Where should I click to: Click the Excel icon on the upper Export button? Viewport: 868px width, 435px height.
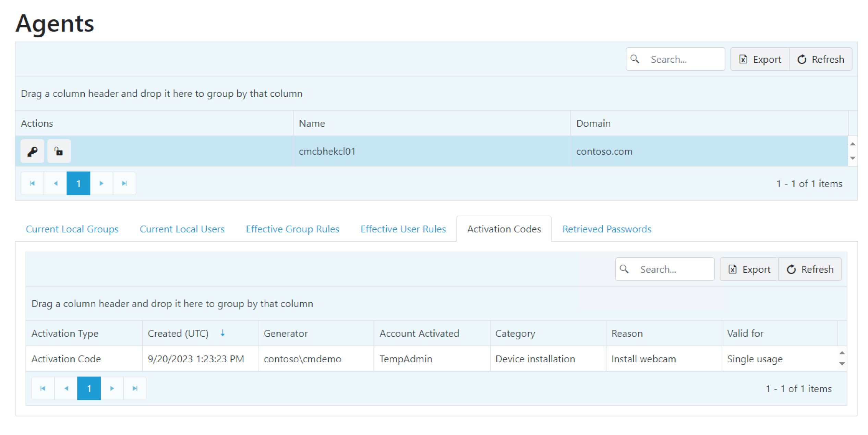coord(743,59)
